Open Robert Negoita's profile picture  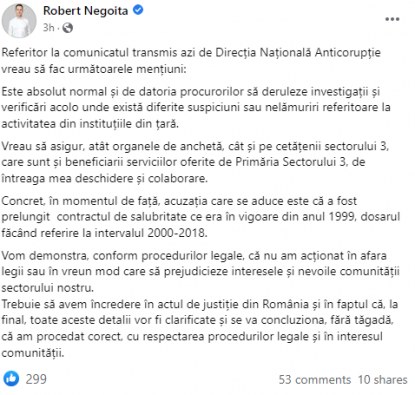[19, 21]
